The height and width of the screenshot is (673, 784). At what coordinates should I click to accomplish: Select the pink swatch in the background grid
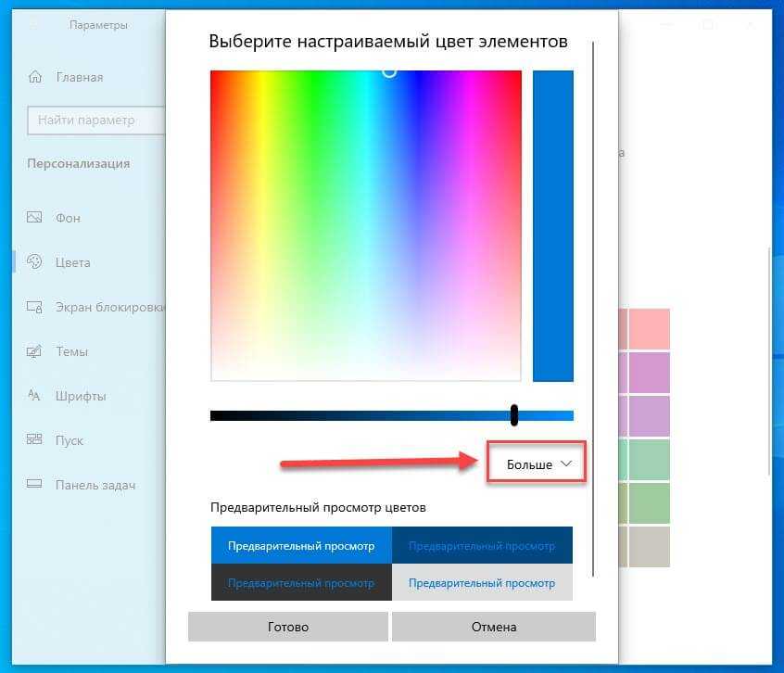tap(650, 329)
